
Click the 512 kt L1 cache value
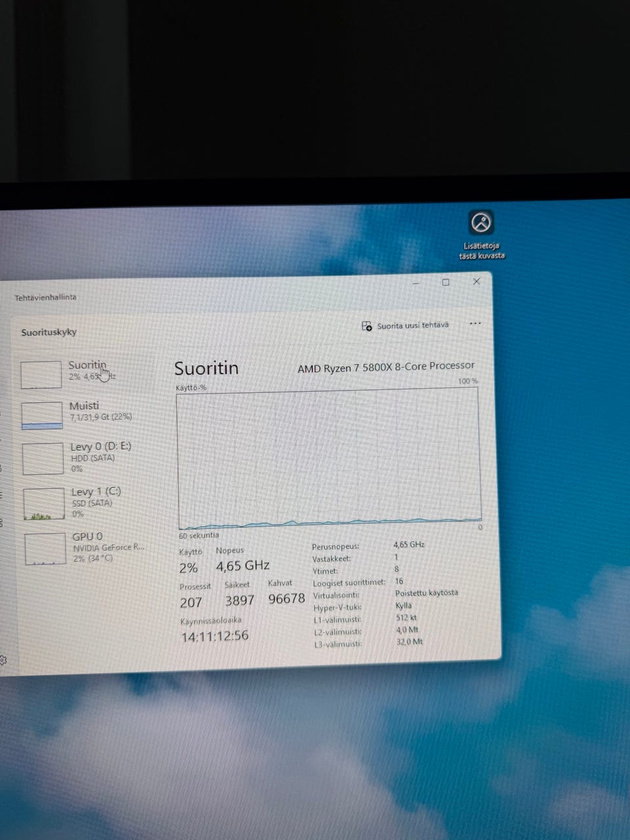[x=406, y=618]
